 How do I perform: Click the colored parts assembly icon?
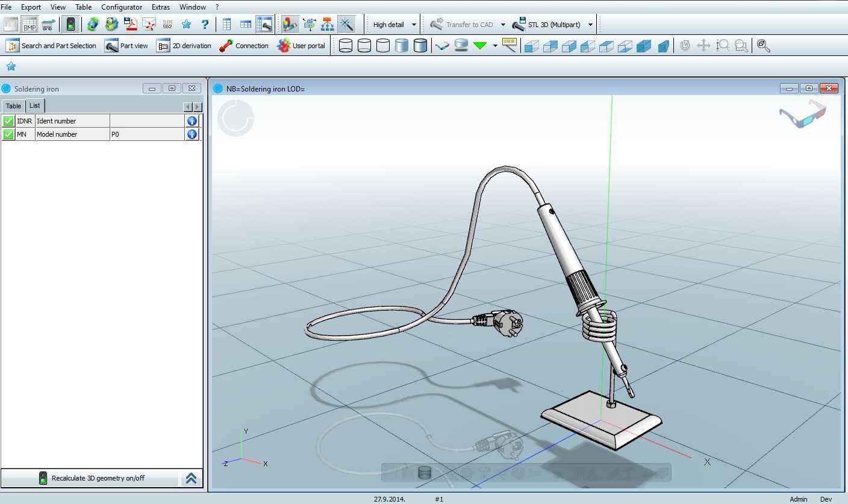[x=290, y=25]
